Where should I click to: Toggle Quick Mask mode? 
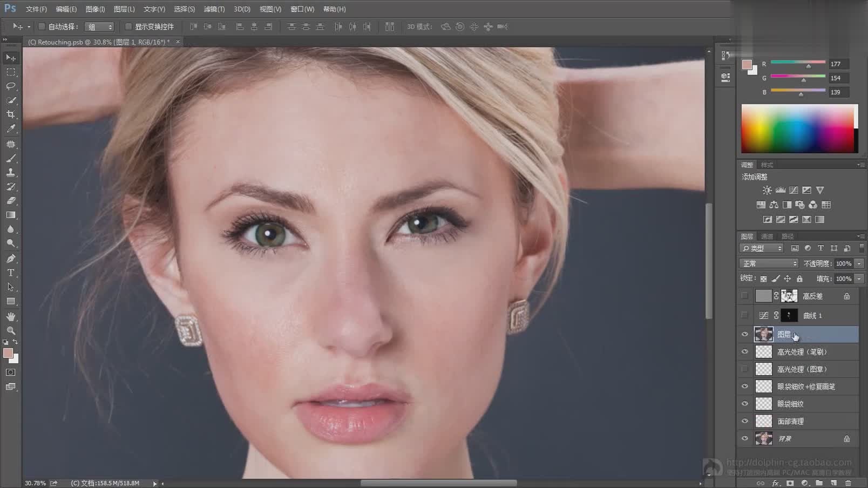pos(11,372)
